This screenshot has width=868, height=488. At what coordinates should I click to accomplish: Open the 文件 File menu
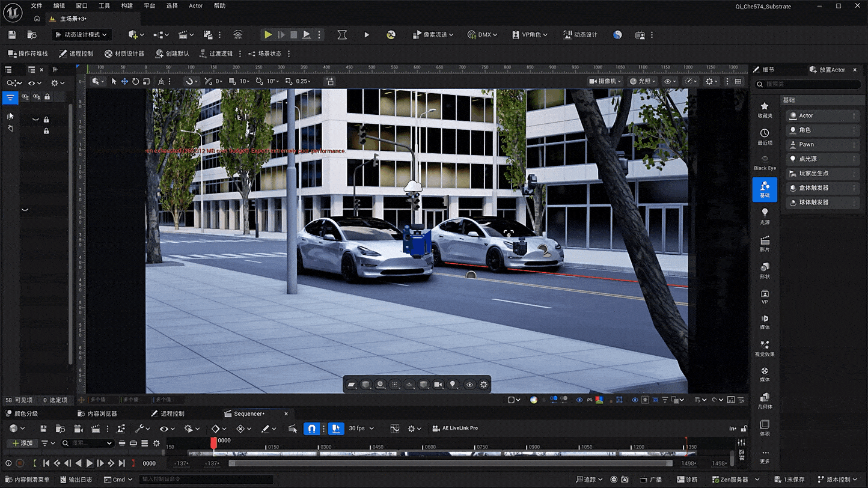(37, 6)
